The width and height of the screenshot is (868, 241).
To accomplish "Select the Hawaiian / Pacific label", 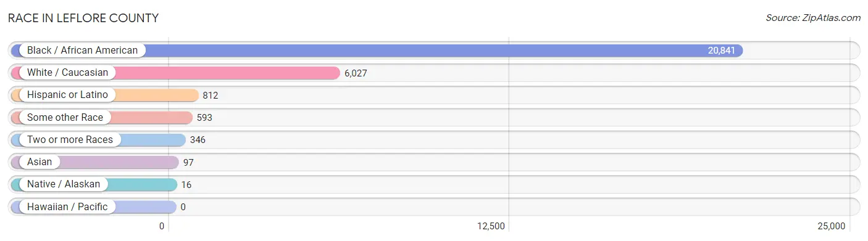I will click(67, 207).
